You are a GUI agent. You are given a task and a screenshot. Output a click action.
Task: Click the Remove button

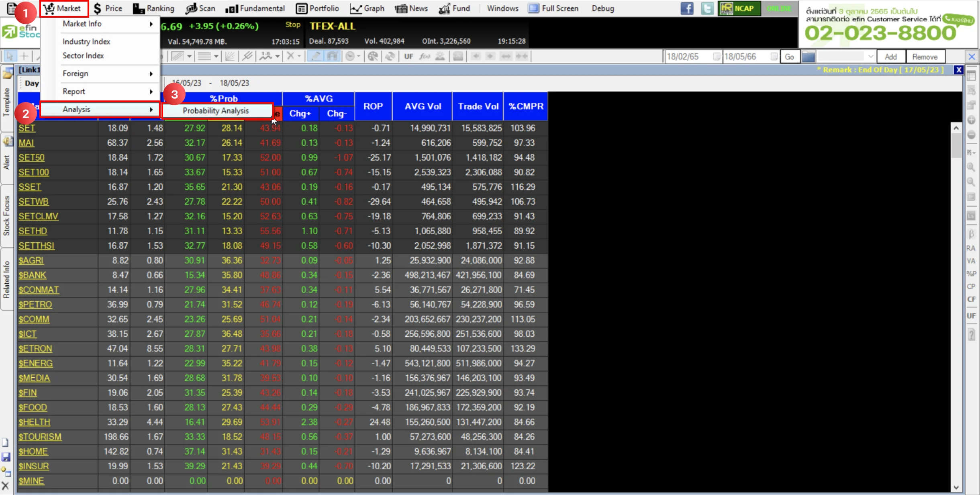click(x=925, y=57)
